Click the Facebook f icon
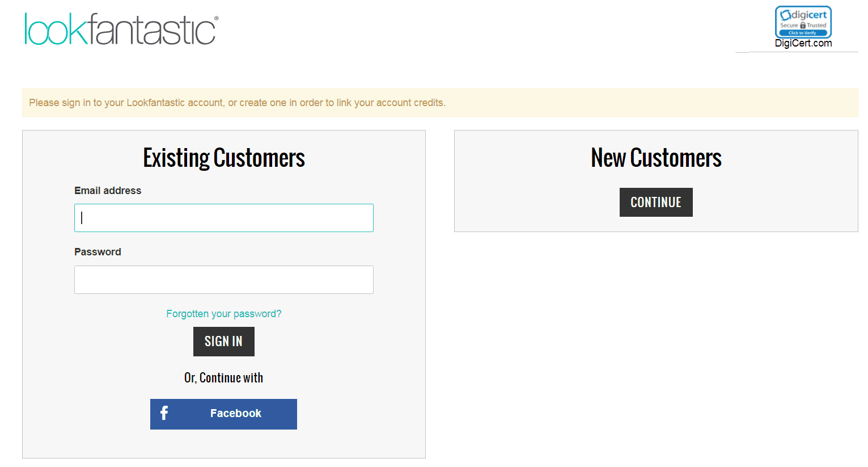 pos(164,413)
